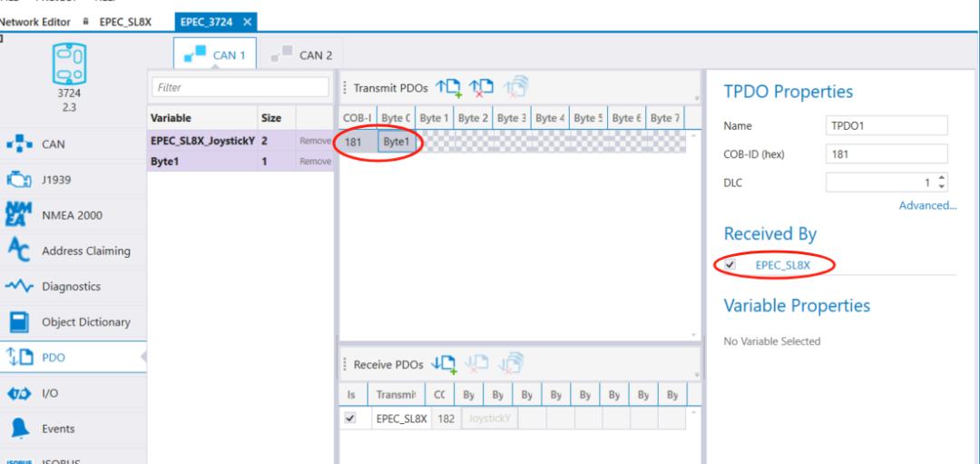980x464 pixels.
Task: Open the I/O sidebar section
Action: (x=49, y=393)
